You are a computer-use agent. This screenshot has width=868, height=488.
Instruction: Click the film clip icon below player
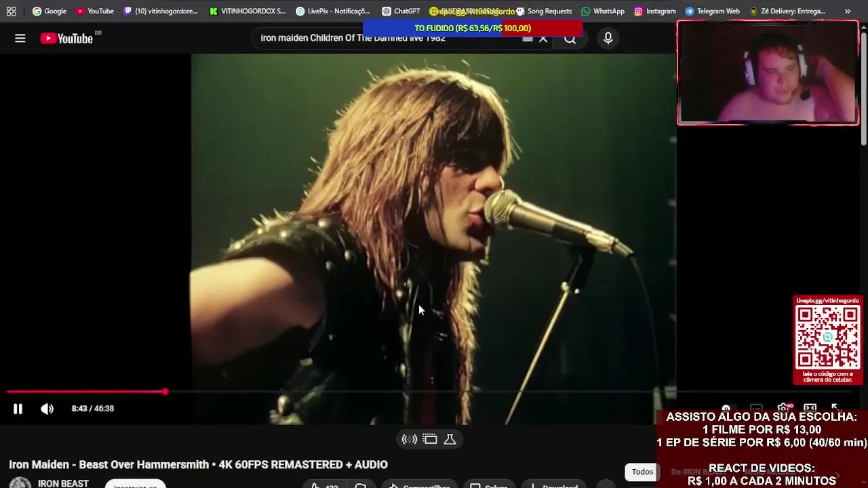430,439
